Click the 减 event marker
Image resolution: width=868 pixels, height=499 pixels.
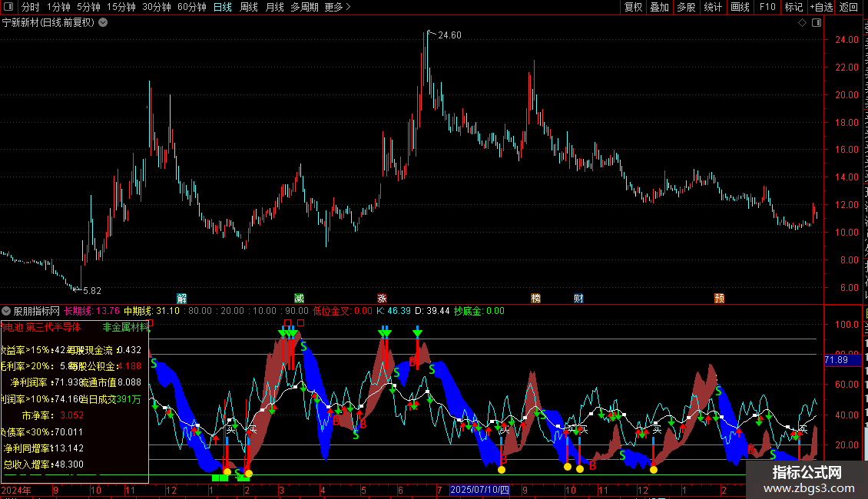[299, 298]
